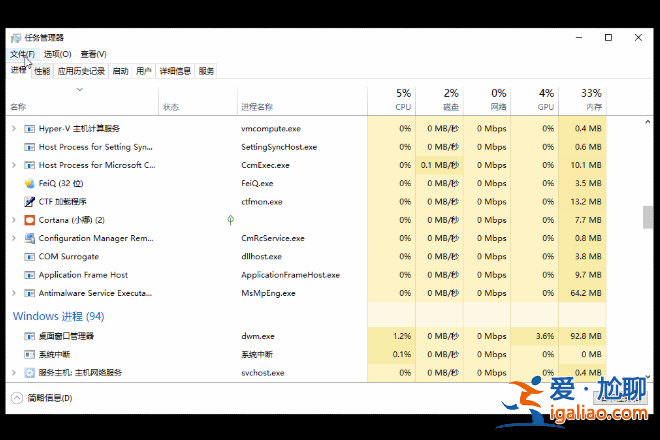Image resolution: width=660 pixels, height=440 pixels.
Task: Click the 系统中断 process icon
Action: click(x=29, y=355)
